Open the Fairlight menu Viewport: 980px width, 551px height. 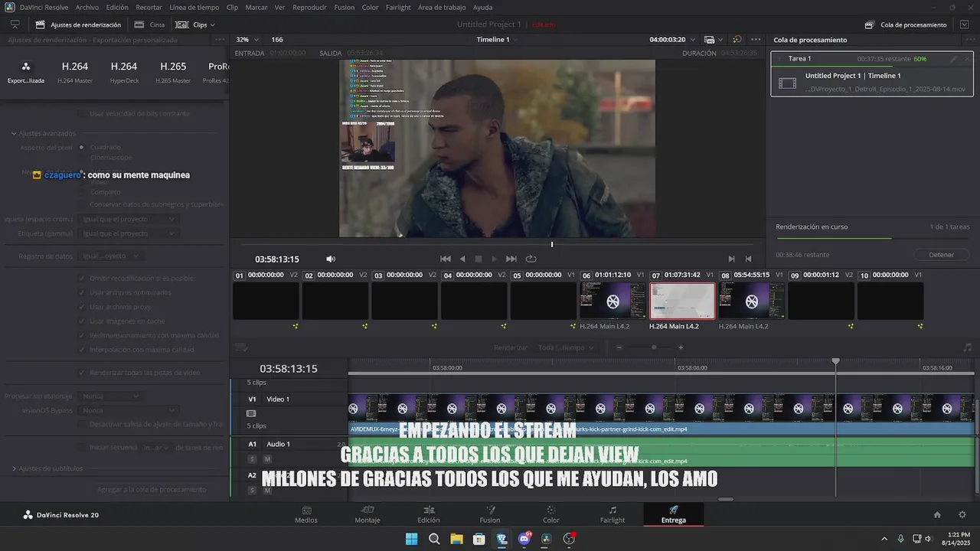398,7
